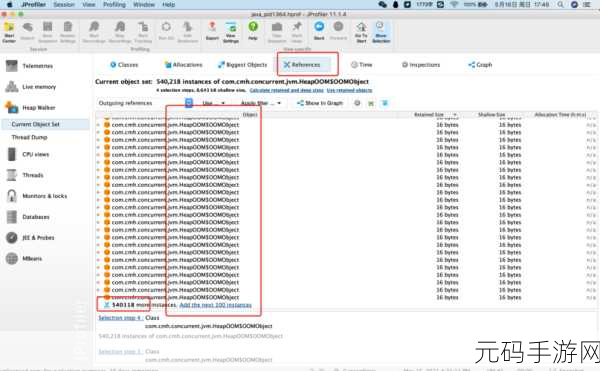The image size is (600, 371).
Task: Click the Spotlight search icon in menu bar
Action: 560,5
